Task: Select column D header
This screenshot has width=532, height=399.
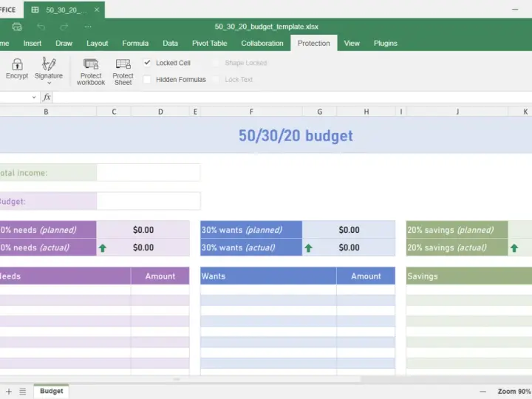Action: [160, 112]
